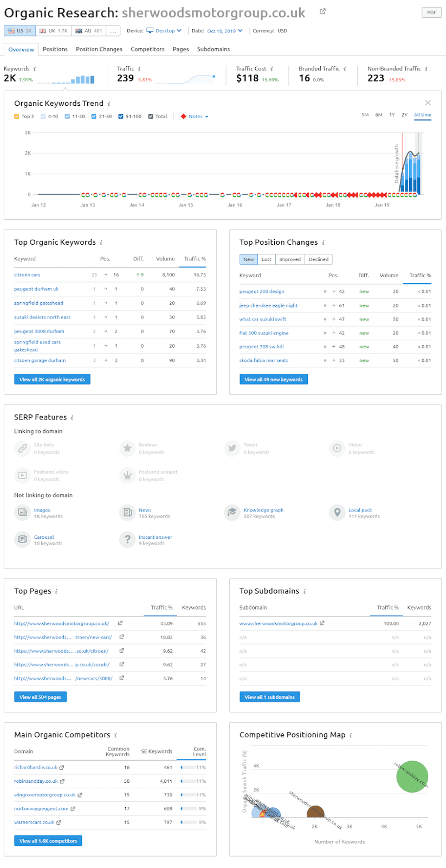The height and width of the screenshot is (868, 446).
Task: Open external link icon for richardhardie.co.uk
Action: (x=62, y=768)
